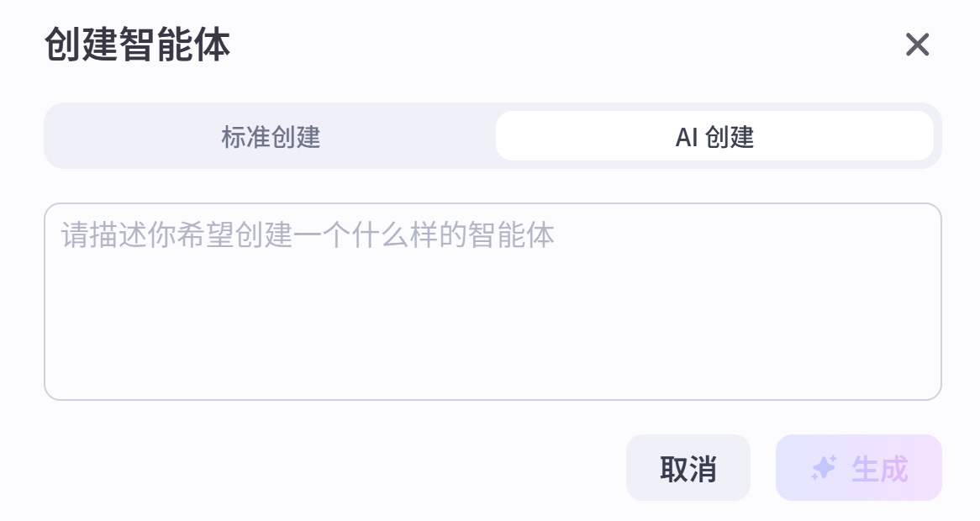Click the 生成 label text

[x=879, y=468]
